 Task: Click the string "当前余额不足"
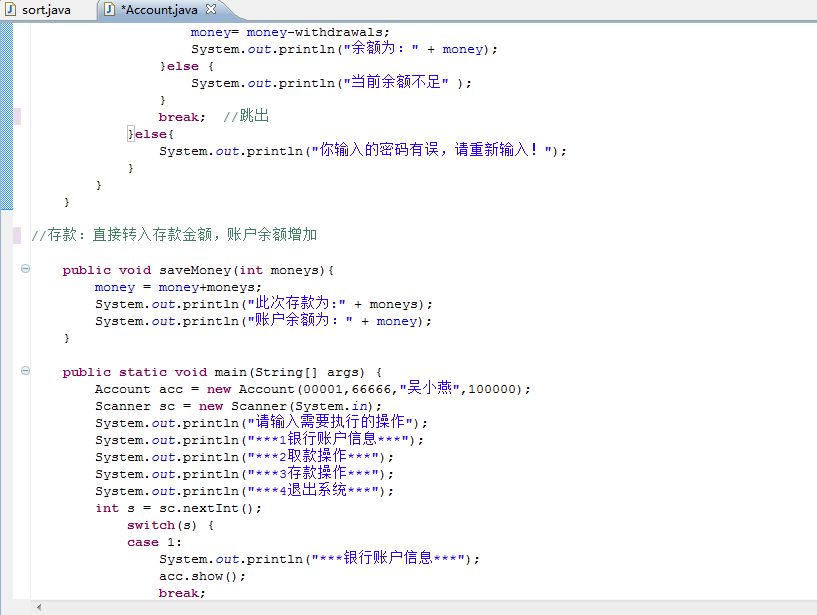tap(395, 82)
